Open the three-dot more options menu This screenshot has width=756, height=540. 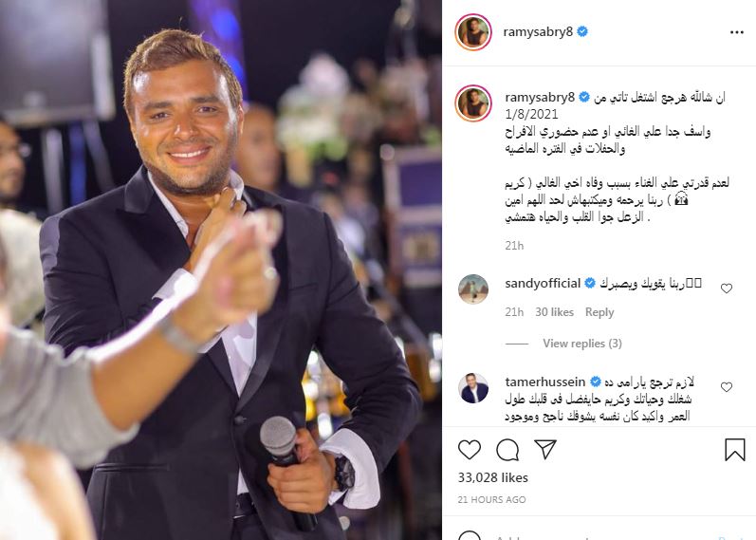click(x=737, y=32)
